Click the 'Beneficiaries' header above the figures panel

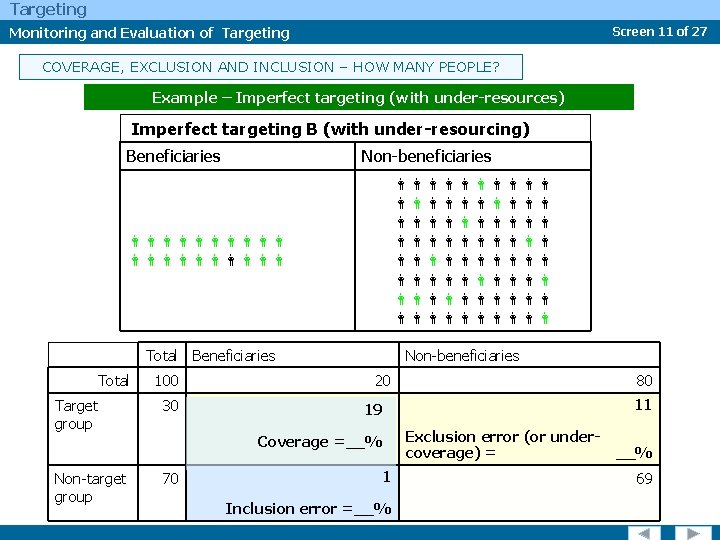pos(173,157)
